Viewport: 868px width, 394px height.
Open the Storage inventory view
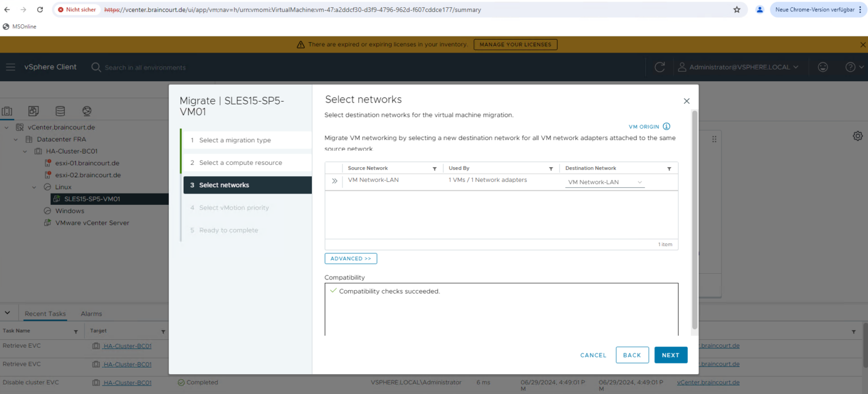click(x=60, y=111)
